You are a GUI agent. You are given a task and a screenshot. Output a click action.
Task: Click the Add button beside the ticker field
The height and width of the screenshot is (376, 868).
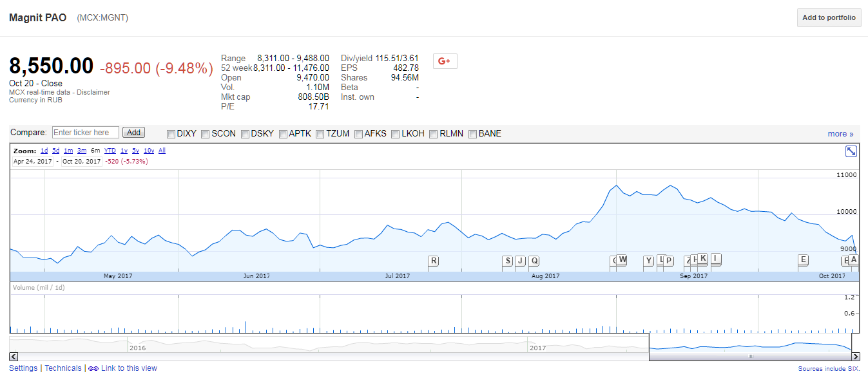tap(133, 133)
